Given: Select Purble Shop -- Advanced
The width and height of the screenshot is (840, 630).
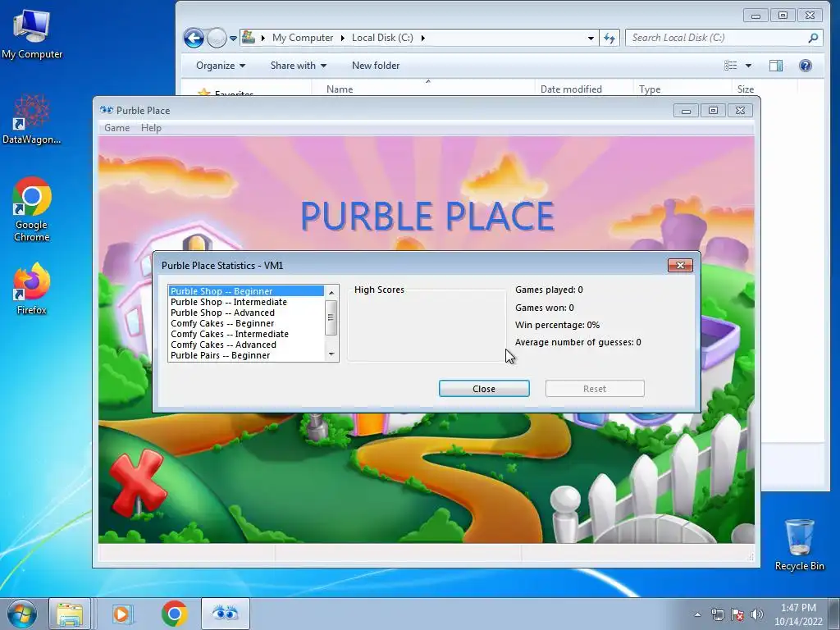Looking at the screenshot, I should click(246, 313).
